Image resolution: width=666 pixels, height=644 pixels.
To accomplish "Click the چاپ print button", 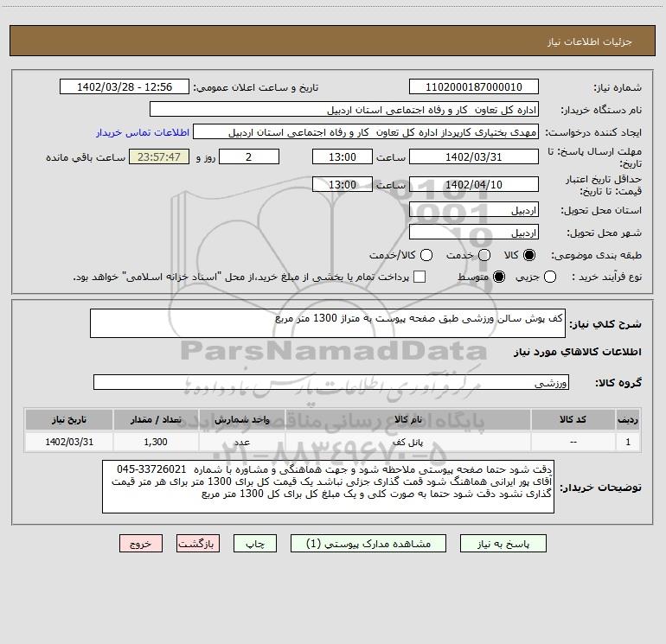I will tap(255, 544).
